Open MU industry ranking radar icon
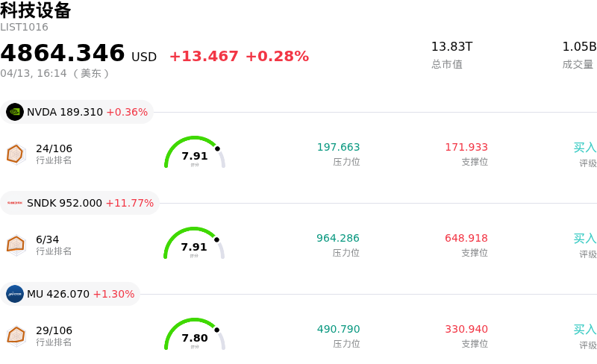Viewport: 597px width, 364px height. coord(16,336)
